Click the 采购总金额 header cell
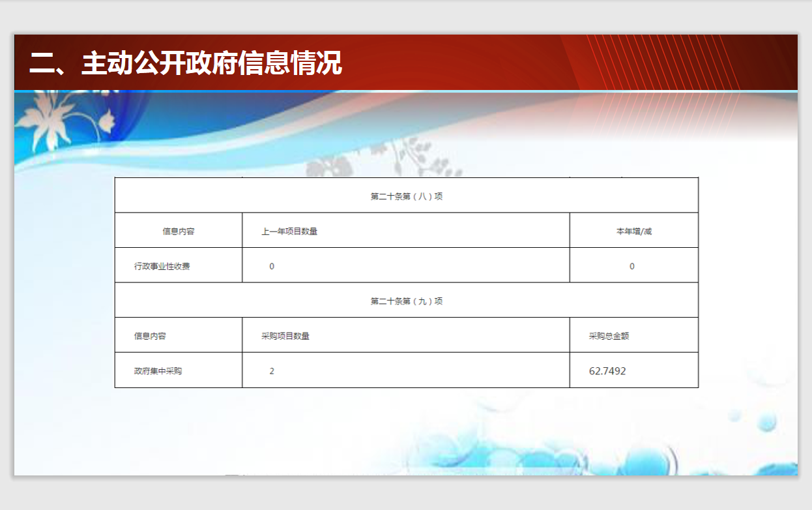The width and height of the screenshot is (812, 510). tap(609, 336)
